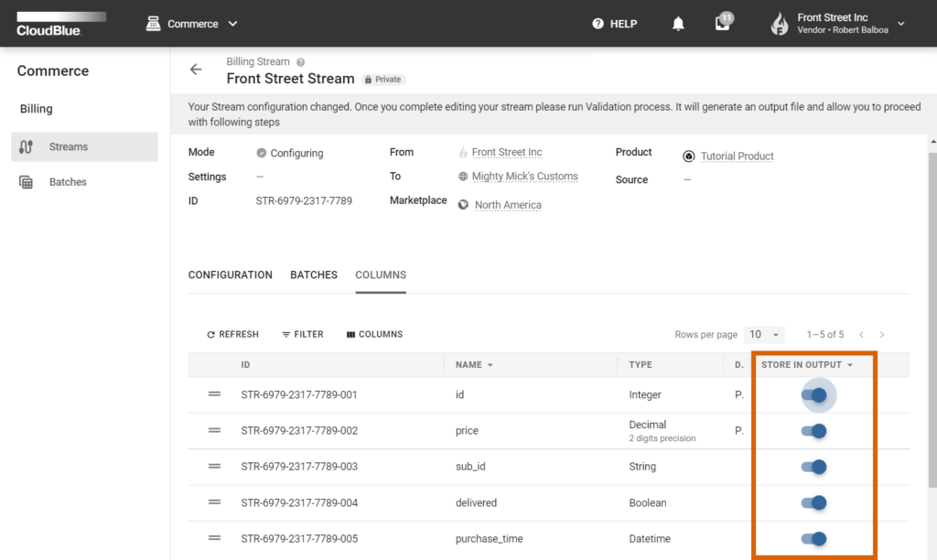Click the Tutorial Product icon
This screenshot has width=937, height=560.
pyautogui.click(x=688, y=156)
